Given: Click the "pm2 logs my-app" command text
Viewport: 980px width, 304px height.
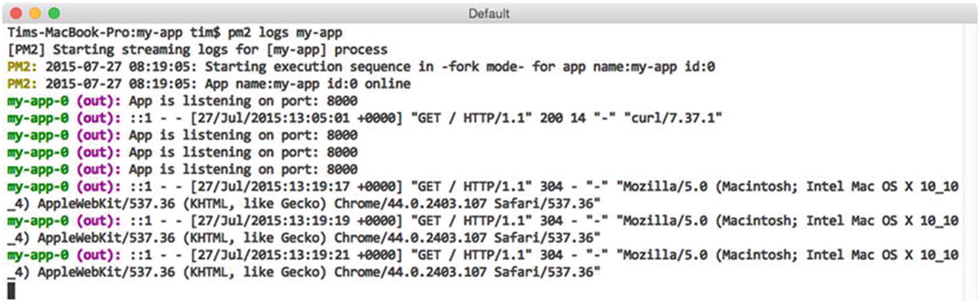Looking at the screenshot, I should (285, 32).
